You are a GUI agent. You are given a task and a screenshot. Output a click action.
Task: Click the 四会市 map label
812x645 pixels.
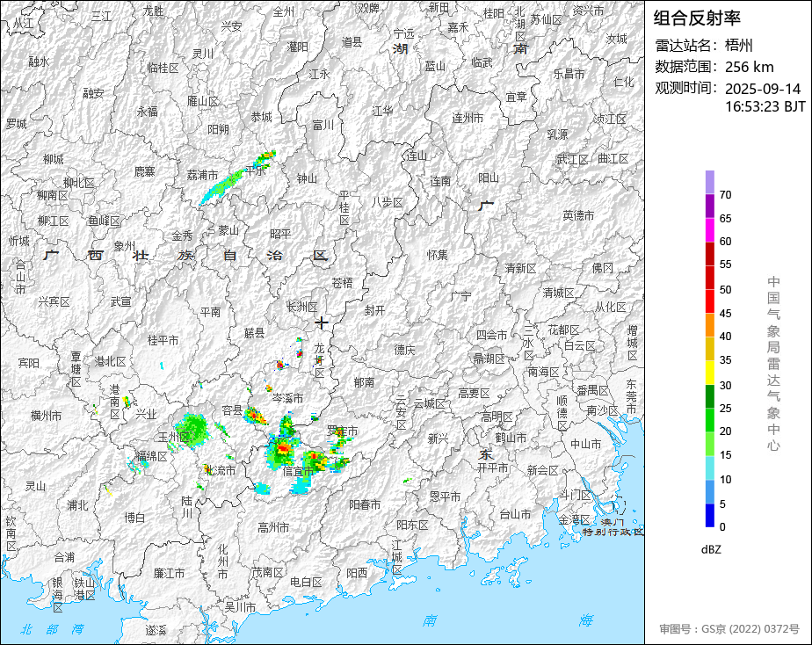(491, 335)
